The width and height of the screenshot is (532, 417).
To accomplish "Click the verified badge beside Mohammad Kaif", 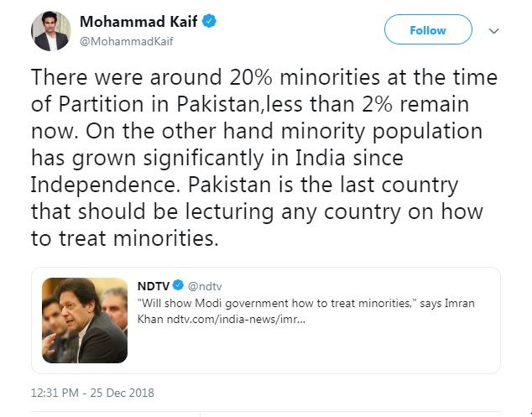I will (209, 21).
